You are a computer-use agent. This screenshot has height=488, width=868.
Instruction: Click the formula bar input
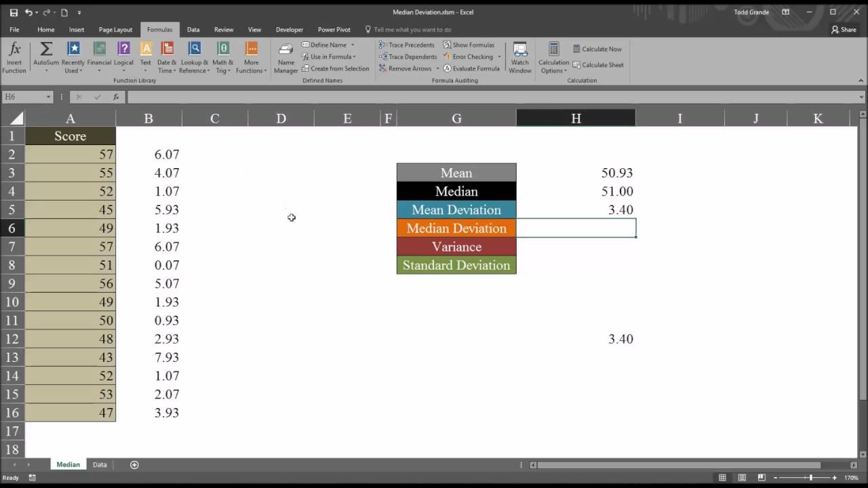[x=491, y=97]
